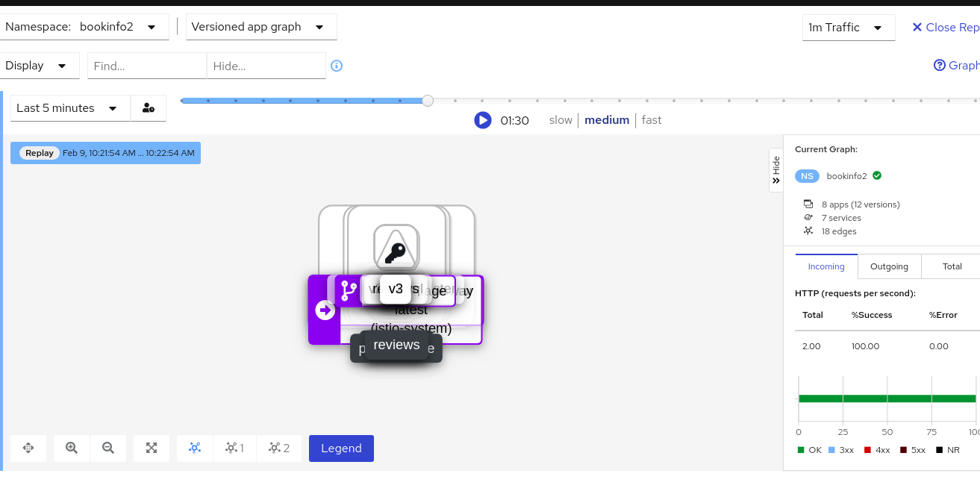Switch to the Incoming tab
This screenshot has height=494, width=980.
(826, 266)
